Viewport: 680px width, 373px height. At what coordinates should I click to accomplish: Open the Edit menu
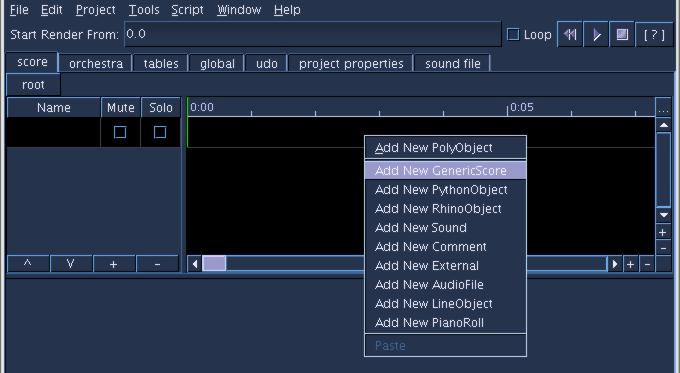(52, 10)
